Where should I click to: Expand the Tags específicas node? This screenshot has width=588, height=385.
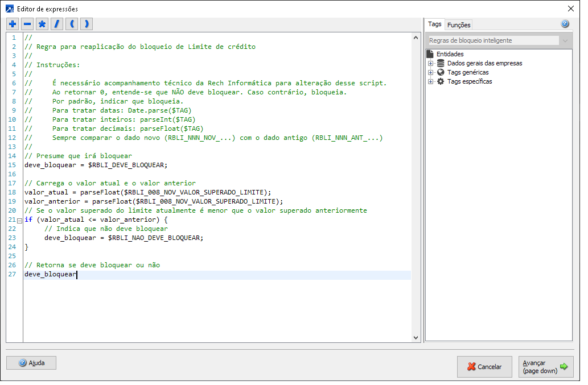[431, 81]
